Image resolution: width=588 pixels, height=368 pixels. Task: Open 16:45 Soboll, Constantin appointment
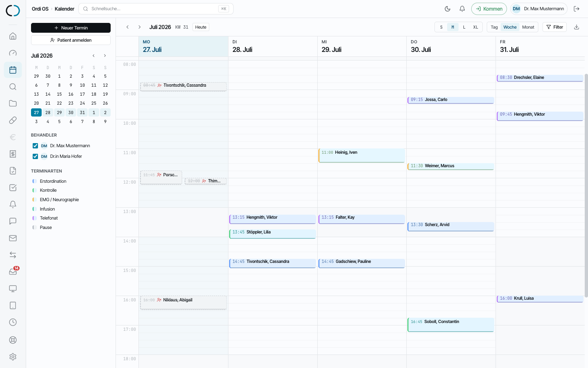(451, 325)
